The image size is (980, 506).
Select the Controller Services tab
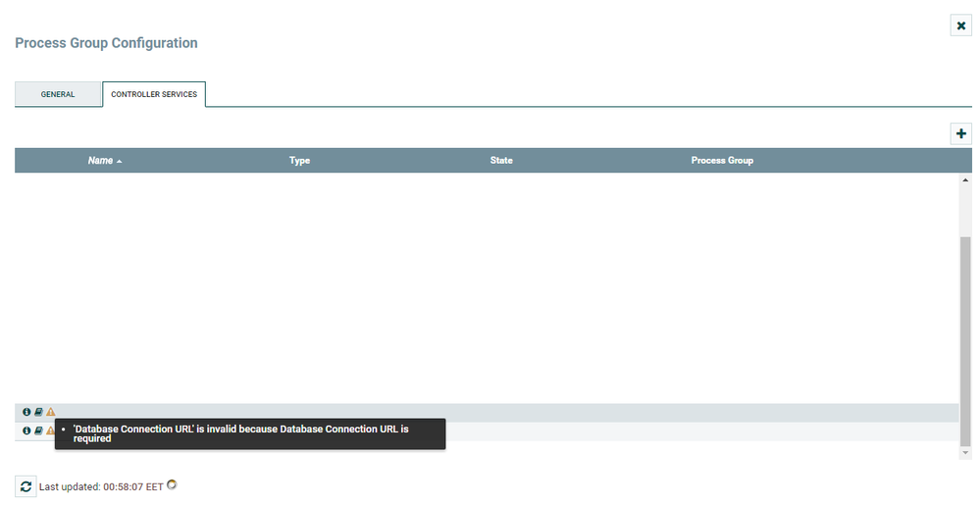pos(154,94)
